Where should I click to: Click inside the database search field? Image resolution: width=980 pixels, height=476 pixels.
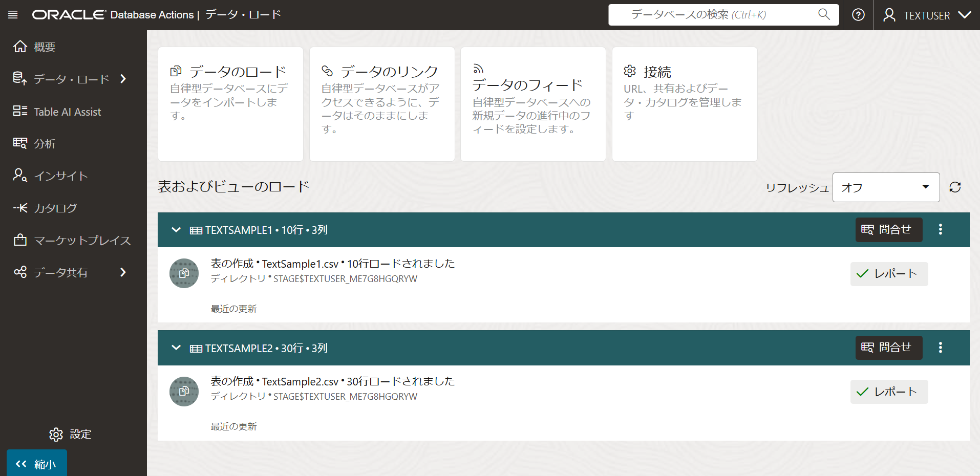tap(717, 14)
